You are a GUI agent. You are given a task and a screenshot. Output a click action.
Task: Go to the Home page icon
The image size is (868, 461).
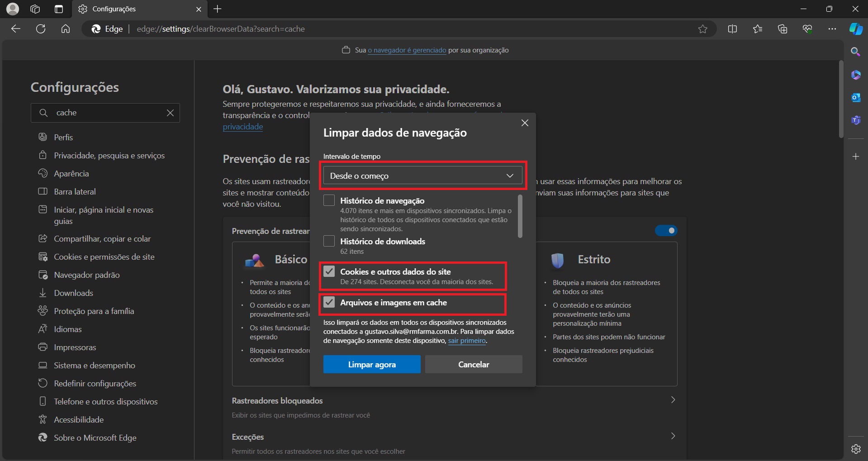66,29
